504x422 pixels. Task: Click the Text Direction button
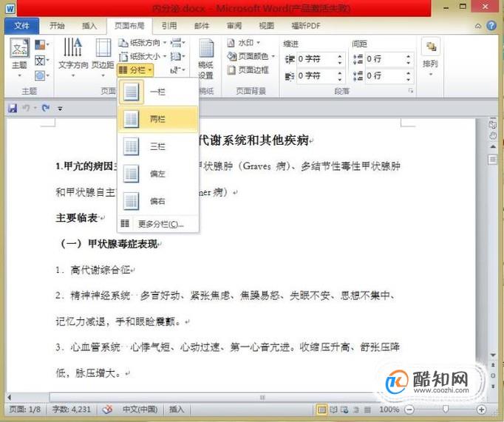tap(73, 58)
